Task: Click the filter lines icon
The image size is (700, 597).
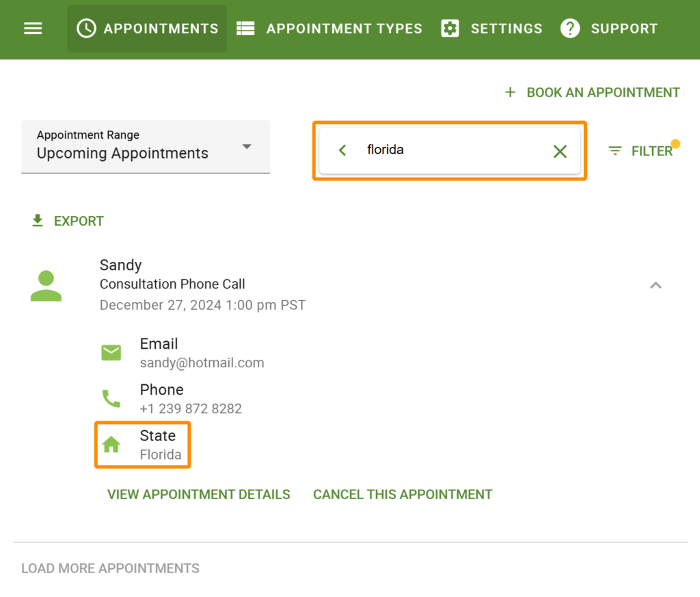Action: pos(615,151)
